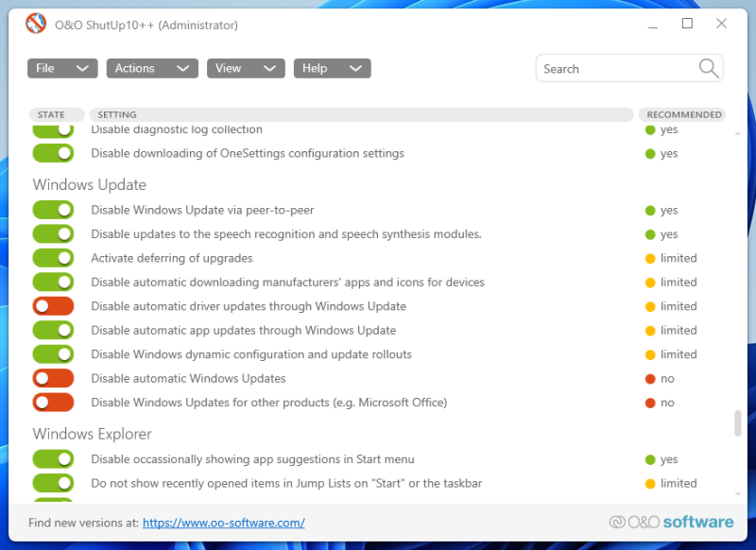Viewport: 756px width, 550px height.
Task: Click red dot beside automatic Windows Updates
Action: click(x=650, y=379)
